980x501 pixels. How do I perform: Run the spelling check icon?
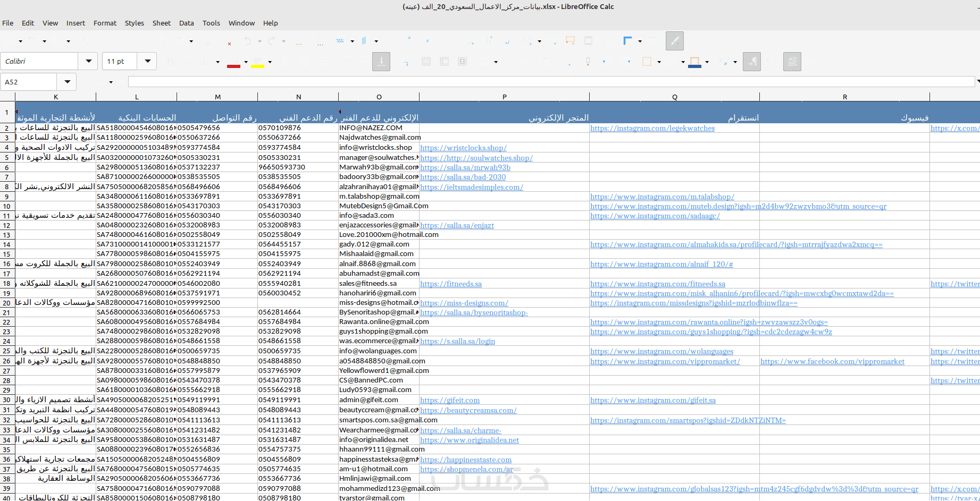320,41
